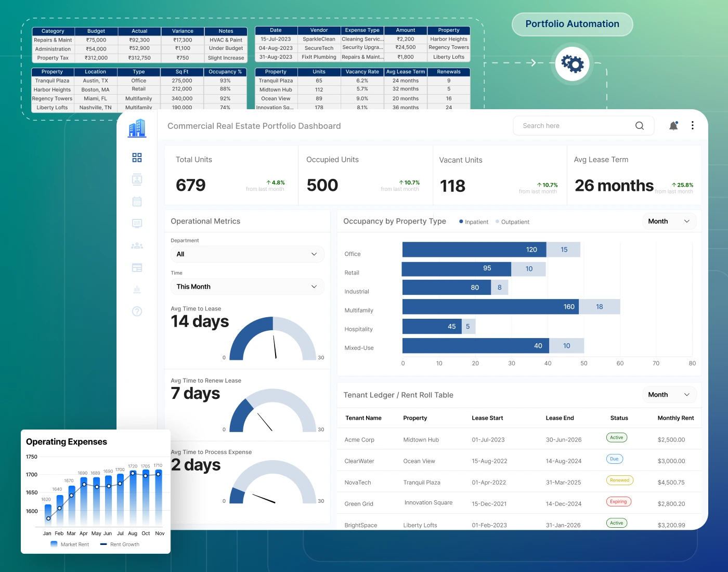Click the Jan bar labeled 1620
The height and width of the screenshot is (572, 728).
pos(48,515)
